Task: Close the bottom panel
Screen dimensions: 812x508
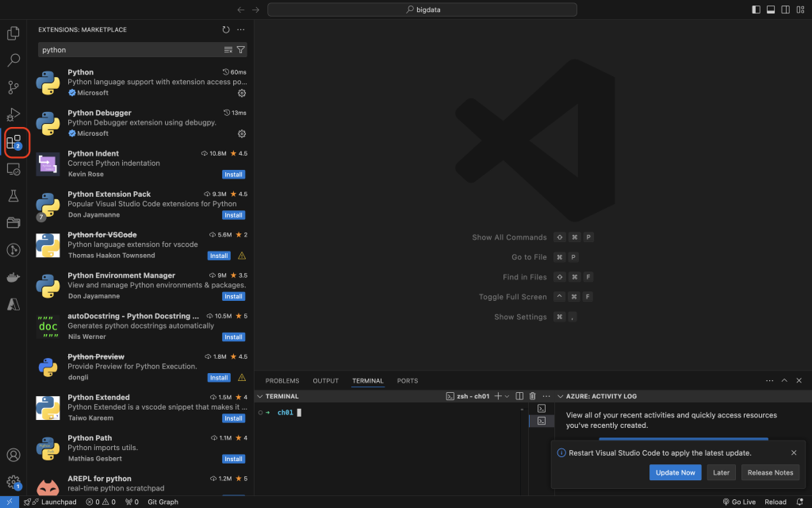Action: click(799, 380)
